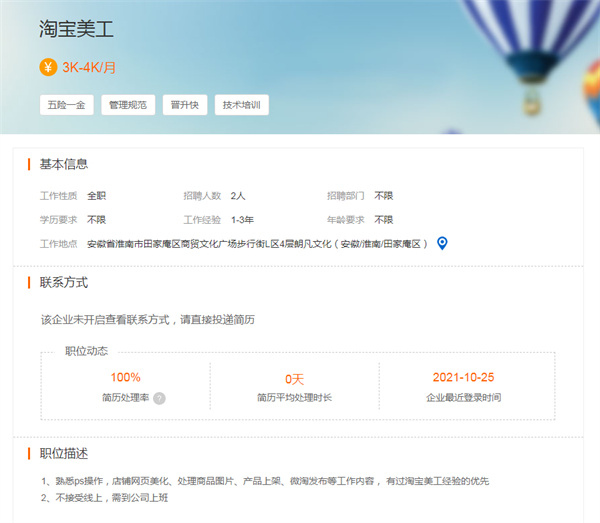Open the map location pin icon

pos(442,243)
